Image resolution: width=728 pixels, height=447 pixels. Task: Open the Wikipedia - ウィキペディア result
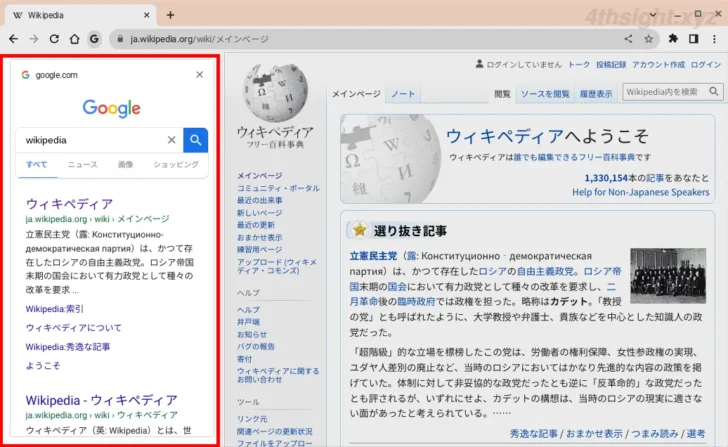(x=102, y=400)
